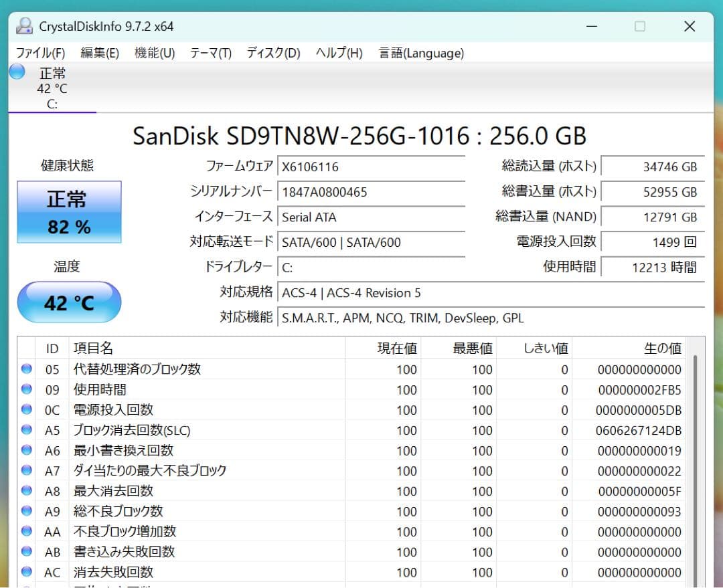
Task: Click raw value 000000002FB5
Action: (x=639, y=390)
